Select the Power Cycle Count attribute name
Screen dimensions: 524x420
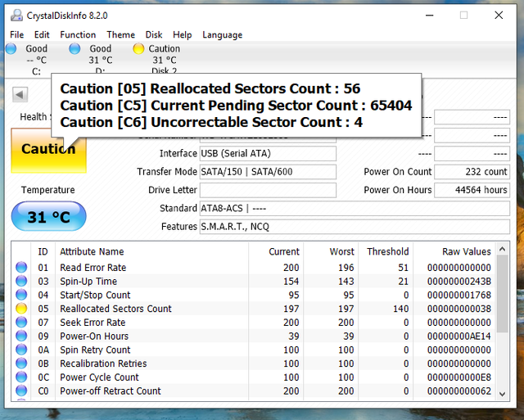pyautogui.click(x=99, y=377)
